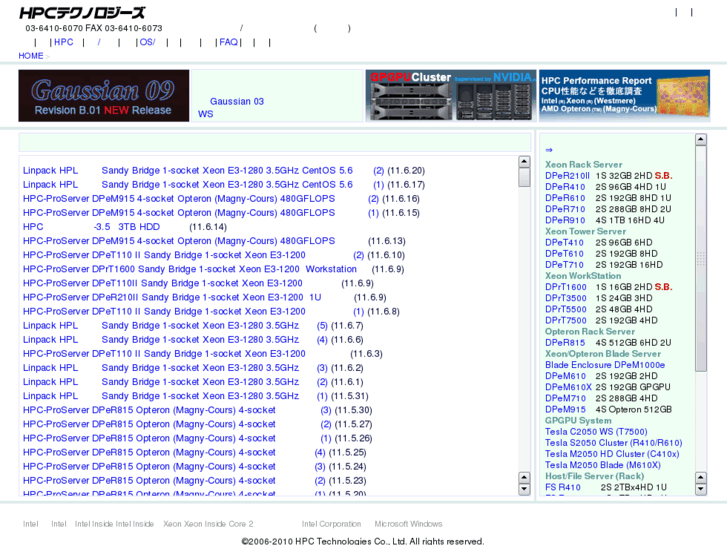Image resolution: width=727 pixels, height=545 pixels.
Task: Select DPeT410 tower server link
Action: [x=564, y=243]
